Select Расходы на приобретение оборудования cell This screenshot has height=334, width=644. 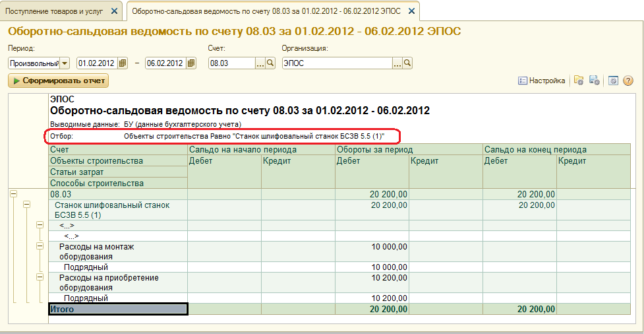point(118,283)
